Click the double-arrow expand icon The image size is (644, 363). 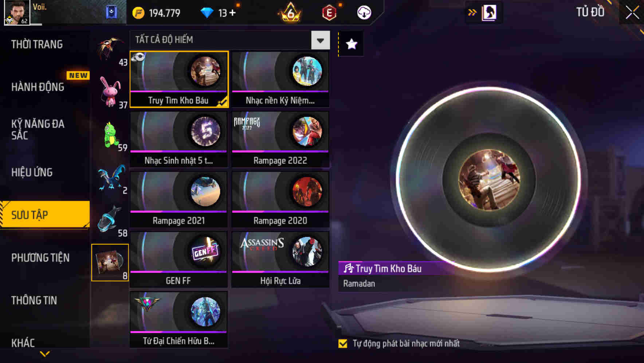[472, 13]
